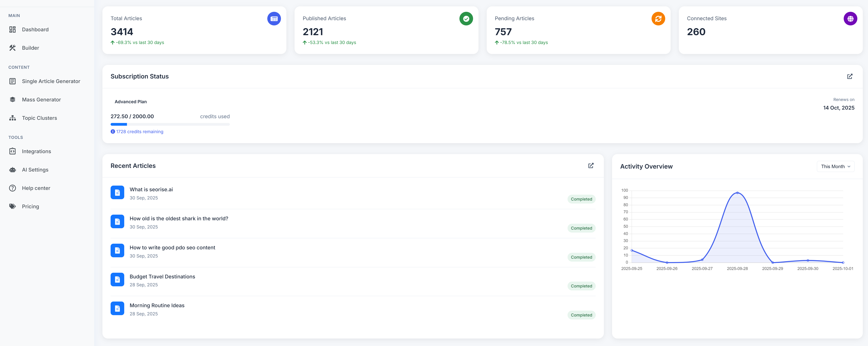
Task: Open the Single Article Generator
Action: coord(51,81)
